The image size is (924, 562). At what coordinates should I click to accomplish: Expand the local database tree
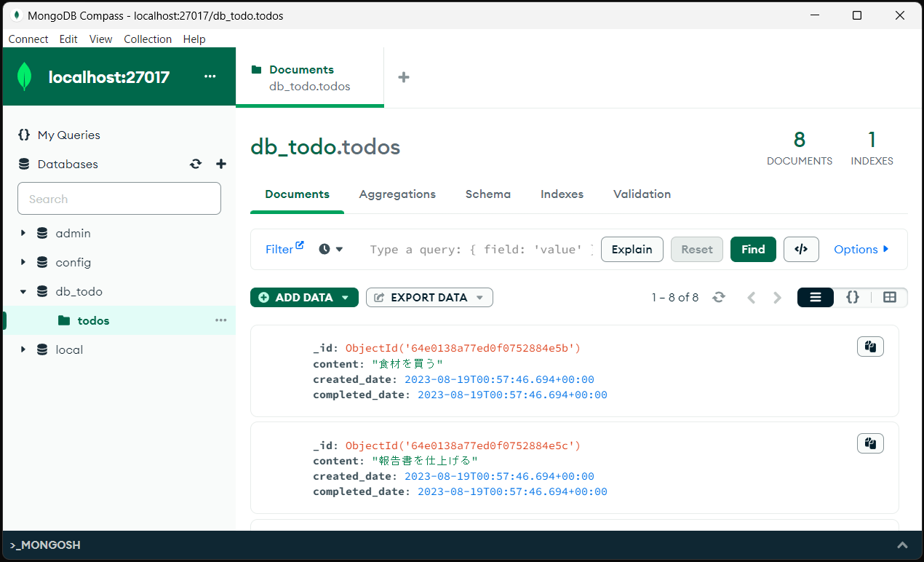pos(23,349)
